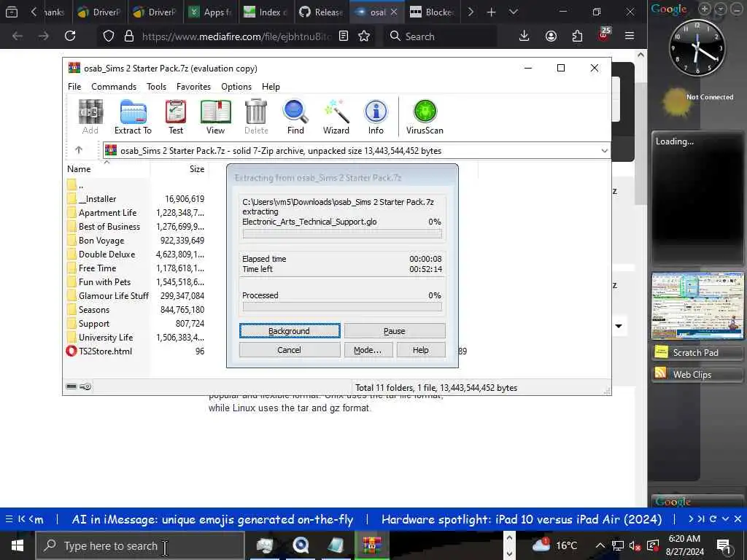Click the Info toolbar icon

[x=376, y=117]
